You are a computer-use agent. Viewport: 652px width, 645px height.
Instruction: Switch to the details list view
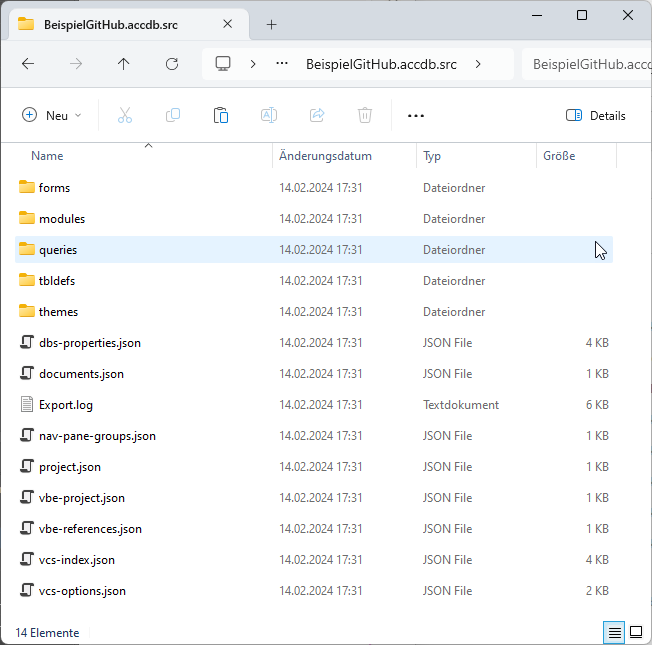[614, 633]
